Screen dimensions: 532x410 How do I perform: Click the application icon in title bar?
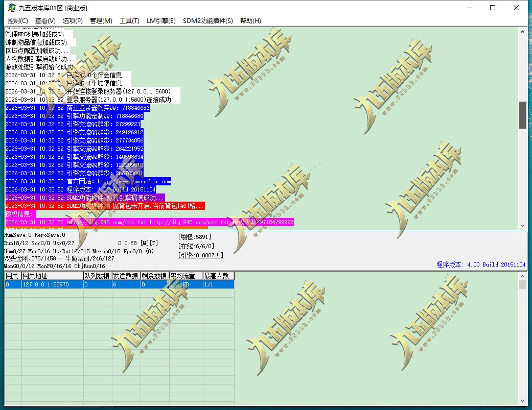click(x=12, y=8)
